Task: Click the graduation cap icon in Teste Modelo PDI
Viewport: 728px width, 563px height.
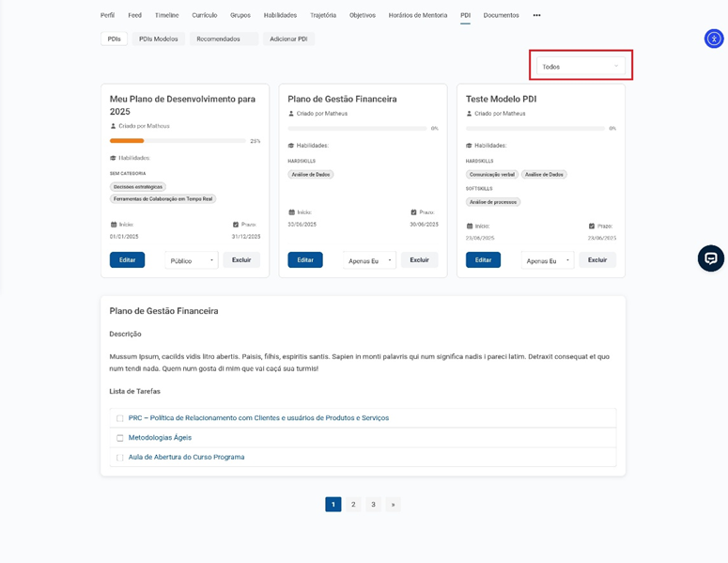Action: [469, 146]
